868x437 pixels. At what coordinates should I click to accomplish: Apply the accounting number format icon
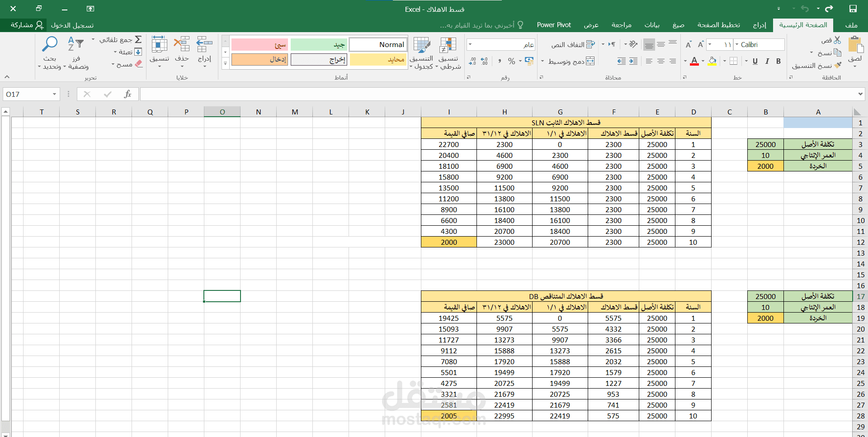pyautogui.click(x=529, y=61)
